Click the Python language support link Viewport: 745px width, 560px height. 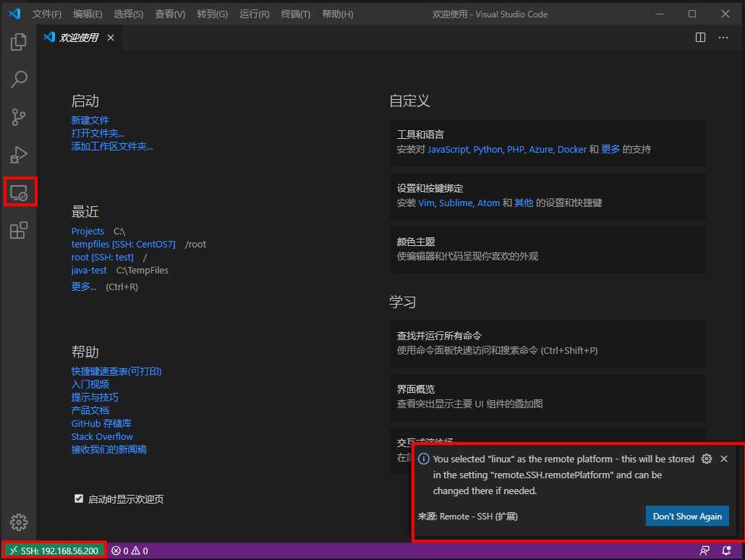coord(488,149)
